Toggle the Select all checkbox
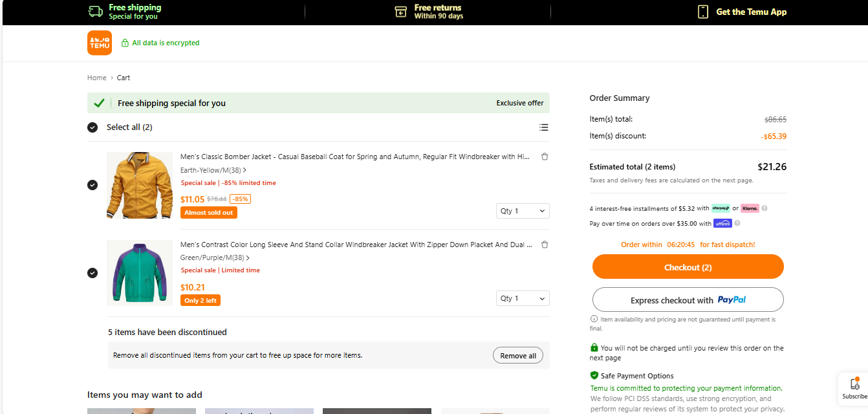The width and height of the screenshot is (868, 414). tap(92, 127)
